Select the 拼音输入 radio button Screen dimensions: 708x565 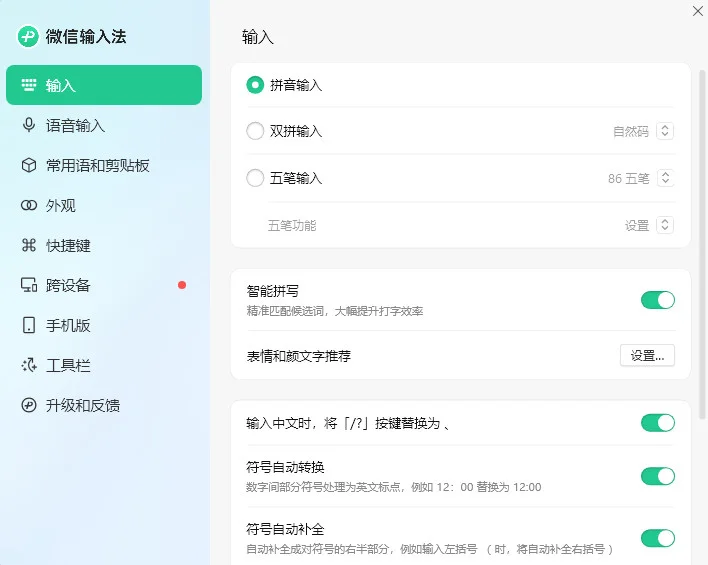(255, 85)
